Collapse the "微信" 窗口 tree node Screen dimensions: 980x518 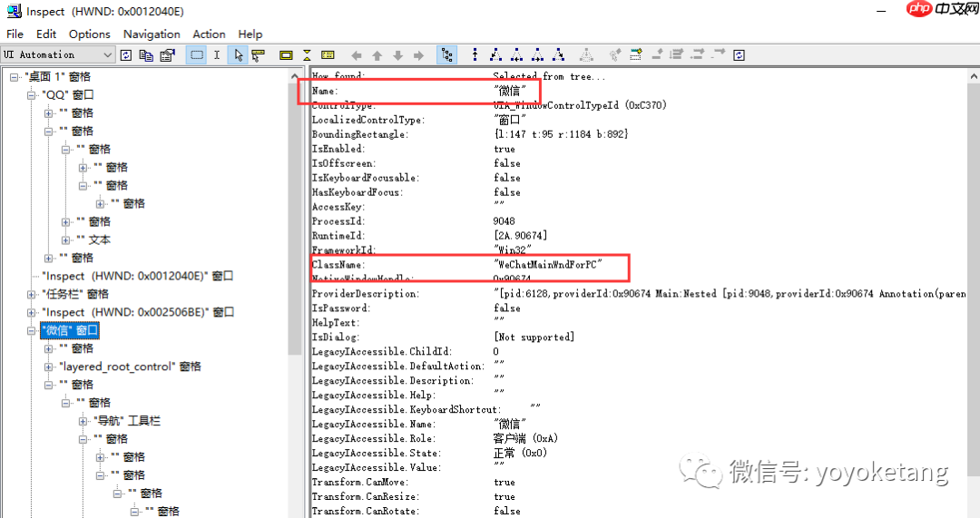coord(31,331)
